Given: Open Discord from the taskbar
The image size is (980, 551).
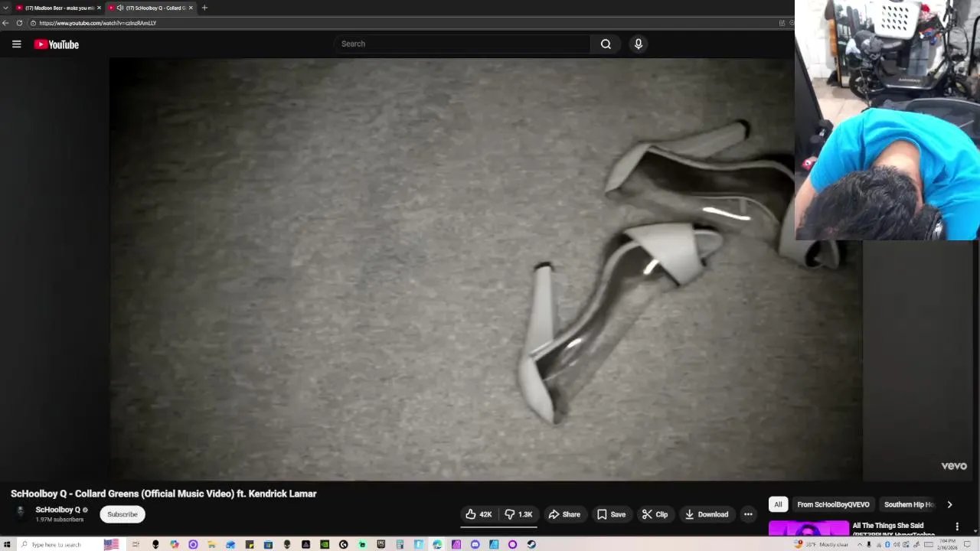Looking at the screenshot, I should 475,544.
